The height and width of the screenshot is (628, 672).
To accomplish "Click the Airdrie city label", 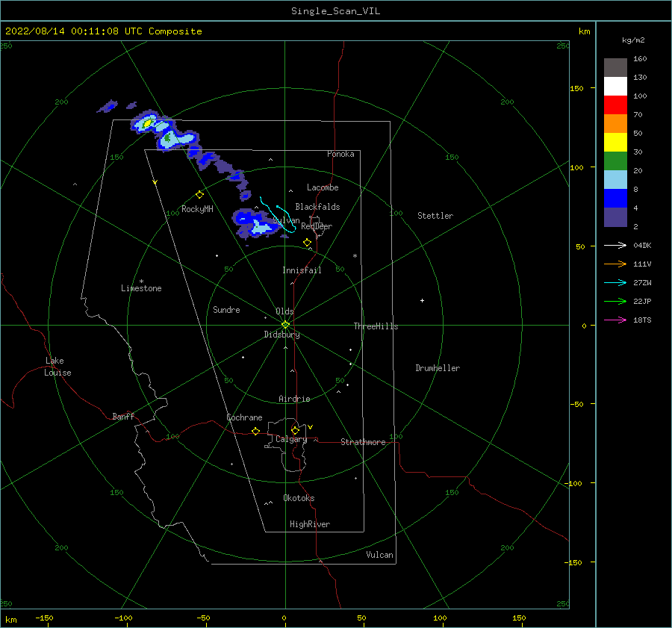I will pos(294,399).
